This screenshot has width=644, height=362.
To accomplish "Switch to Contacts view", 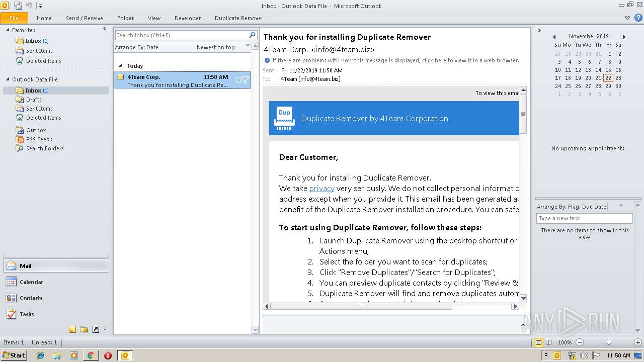I will tap(55, 298).
